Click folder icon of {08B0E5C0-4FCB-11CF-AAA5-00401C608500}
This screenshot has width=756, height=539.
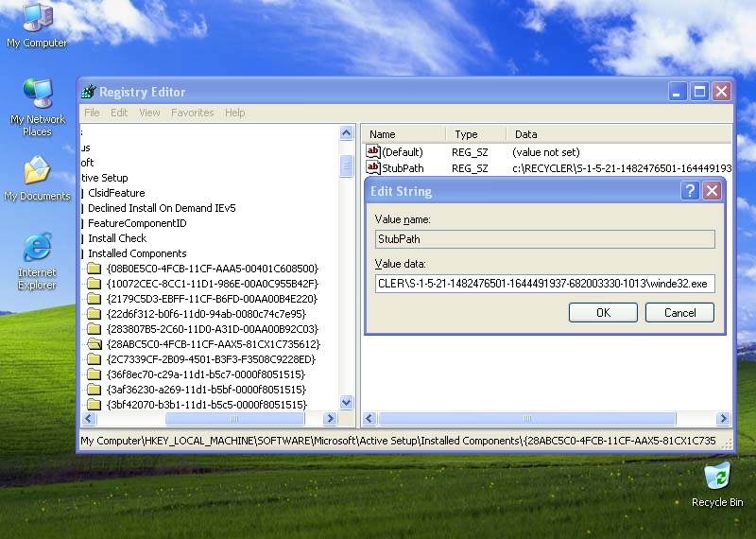pos(94,269)
